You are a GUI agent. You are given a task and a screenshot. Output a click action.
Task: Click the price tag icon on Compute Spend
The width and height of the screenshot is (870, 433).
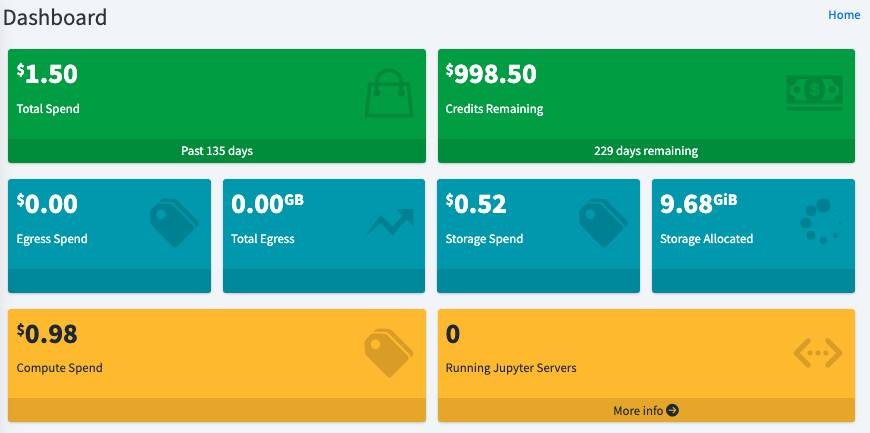(x=389, y=353)
